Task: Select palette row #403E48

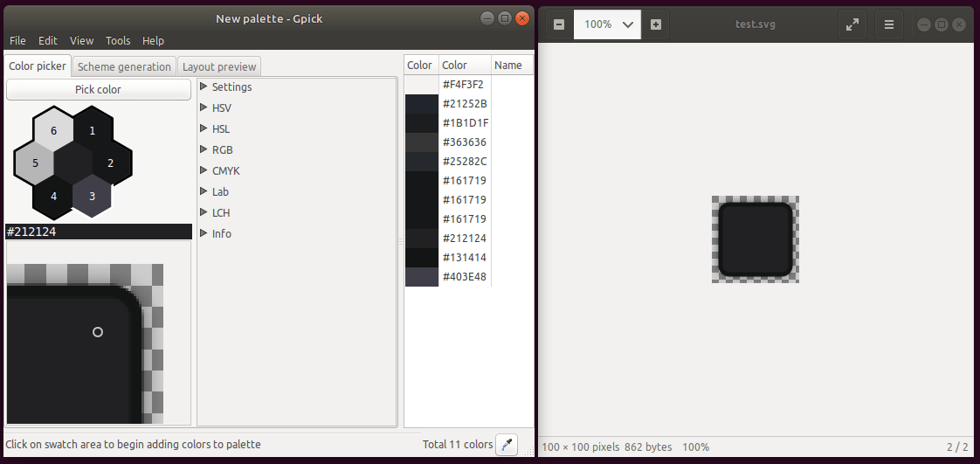Action: tap(469, 277)
